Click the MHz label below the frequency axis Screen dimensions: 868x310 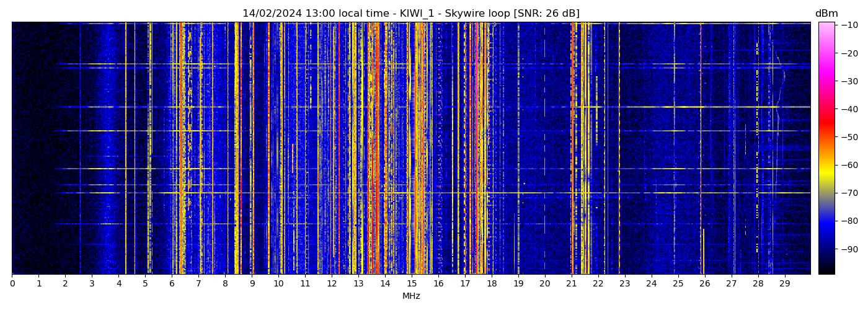pyautogui.click(x=411, y=296)
